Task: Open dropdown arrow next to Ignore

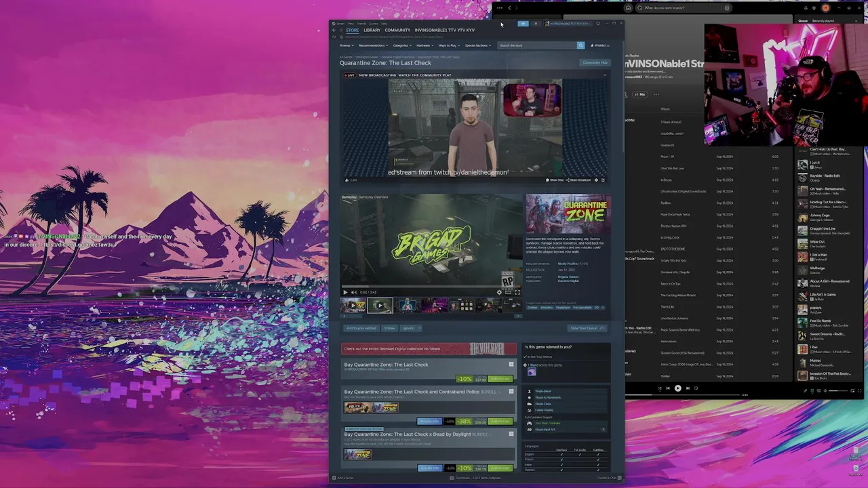Action: tap(420, 328)
